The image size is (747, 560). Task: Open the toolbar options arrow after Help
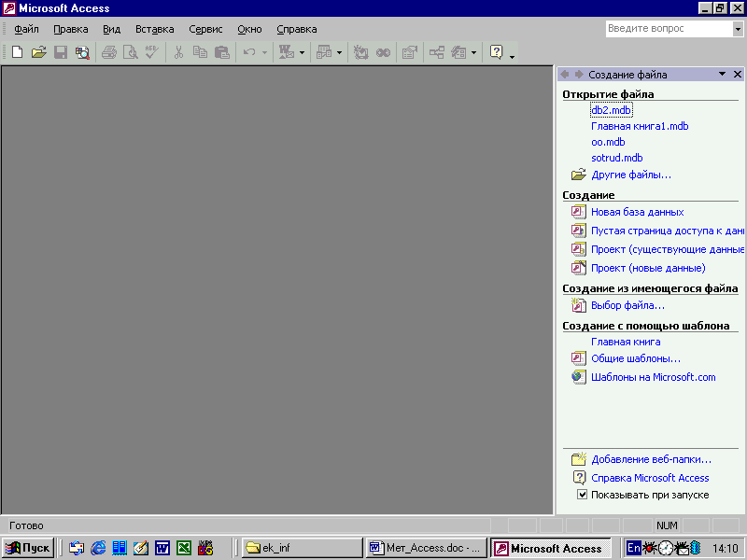coord(512,56)
